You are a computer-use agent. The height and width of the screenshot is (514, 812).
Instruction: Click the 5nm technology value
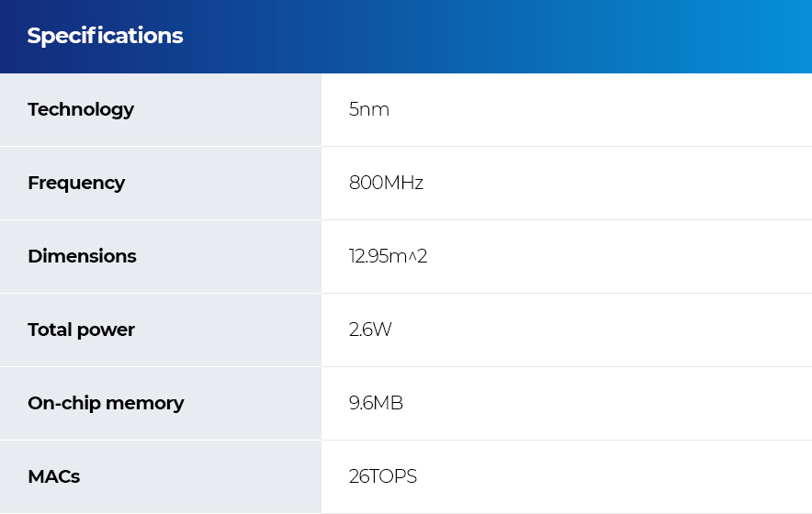click(x=368, y=109)
